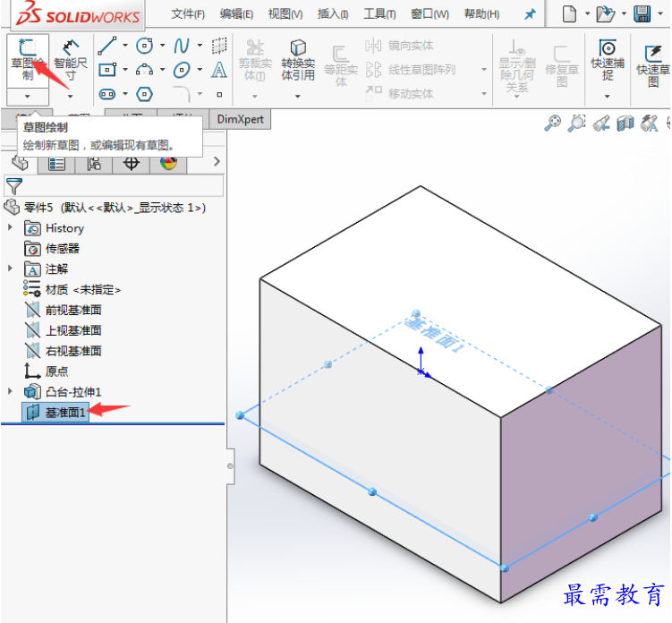Click the Section View icon
672x623 pixels.
click(x=625, y=124)
